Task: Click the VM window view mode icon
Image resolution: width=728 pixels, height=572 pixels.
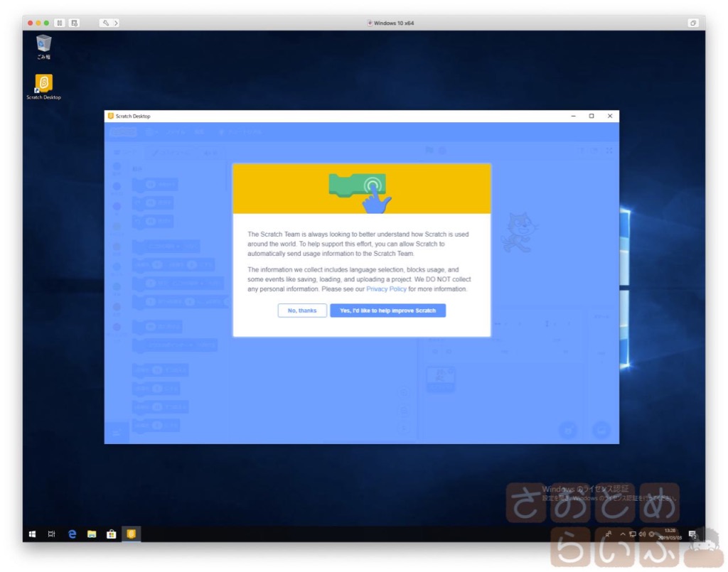Action: point(692,23)
